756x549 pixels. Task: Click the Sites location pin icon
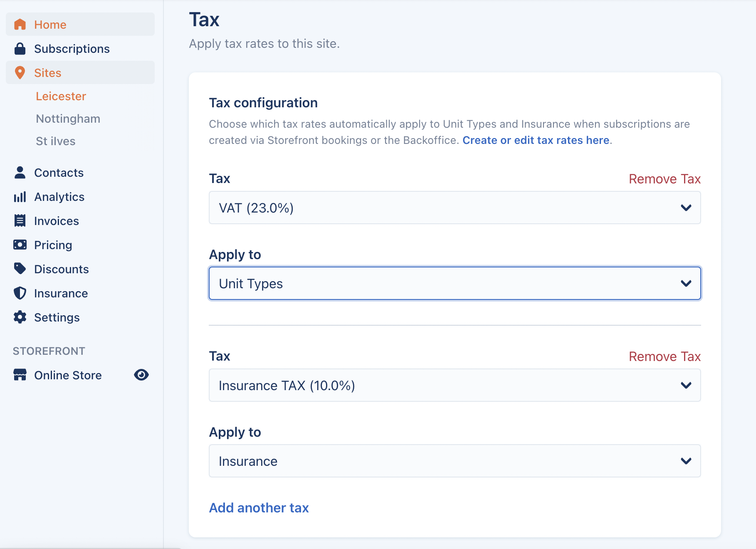coord(20,73)
